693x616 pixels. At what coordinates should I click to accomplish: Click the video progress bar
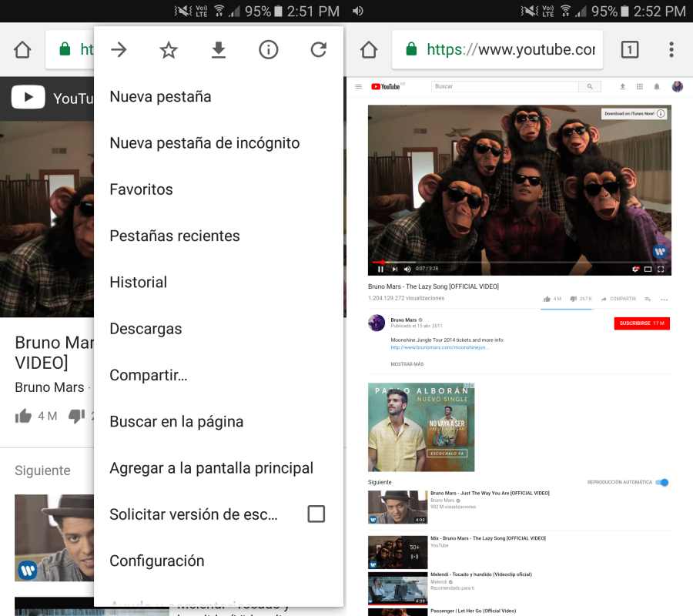click(519, 262)
